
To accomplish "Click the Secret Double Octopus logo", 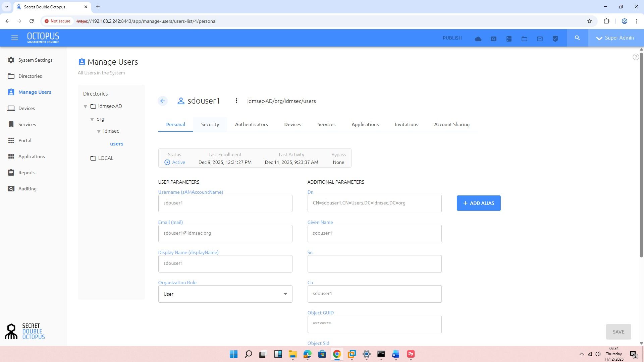I will point(25,331).
